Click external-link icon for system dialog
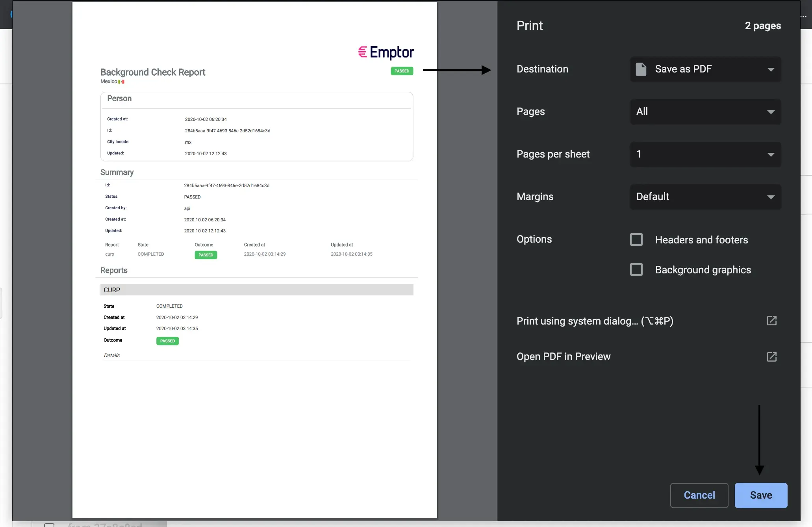 771,321
